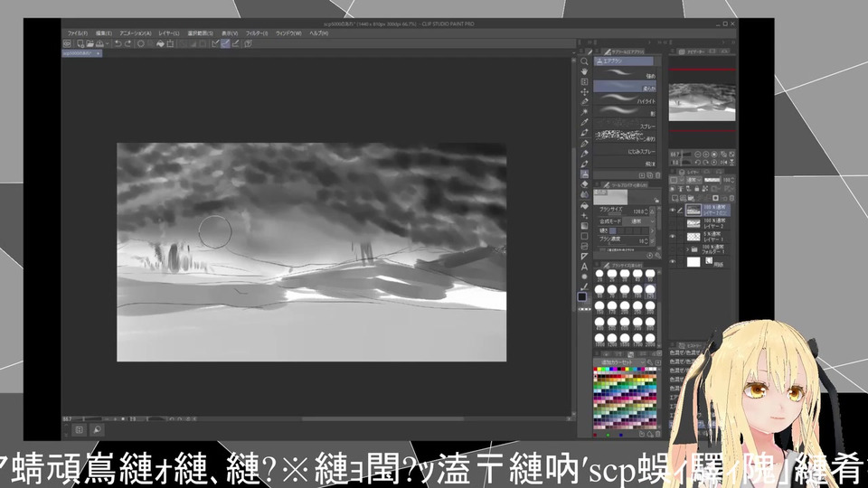Expand the 硬さ hardness settings arrow

(x=652, y=230)
